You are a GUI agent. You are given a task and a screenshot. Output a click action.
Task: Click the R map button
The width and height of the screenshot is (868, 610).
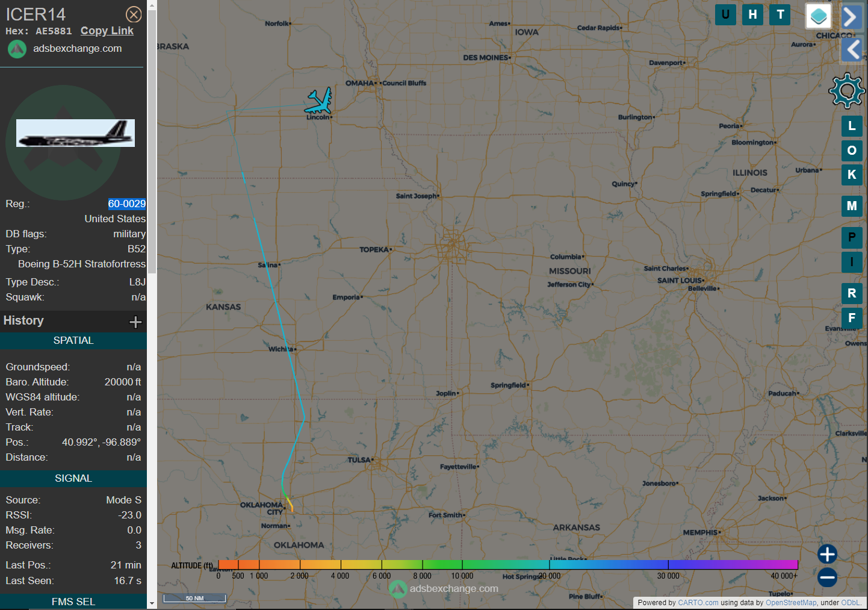[x=852, y=293]
